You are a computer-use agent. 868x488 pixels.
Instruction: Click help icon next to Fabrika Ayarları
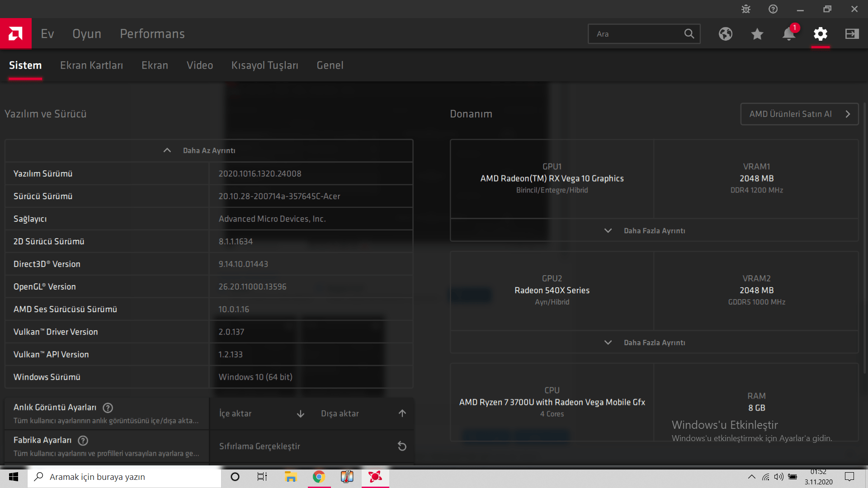point(83,440)
